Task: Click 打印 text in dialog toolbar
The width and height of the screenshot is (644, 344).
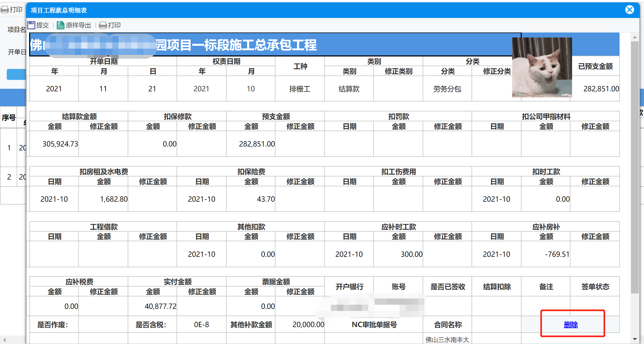Action: 114,25
